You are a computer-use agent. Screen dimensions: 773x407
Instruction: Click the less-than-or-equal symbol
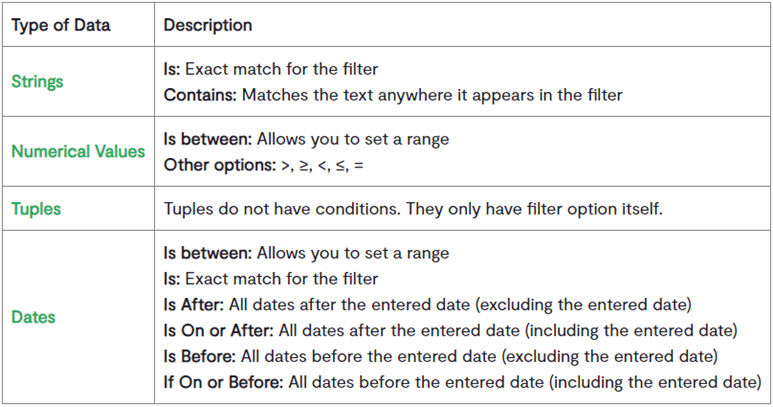coord(341,166)
